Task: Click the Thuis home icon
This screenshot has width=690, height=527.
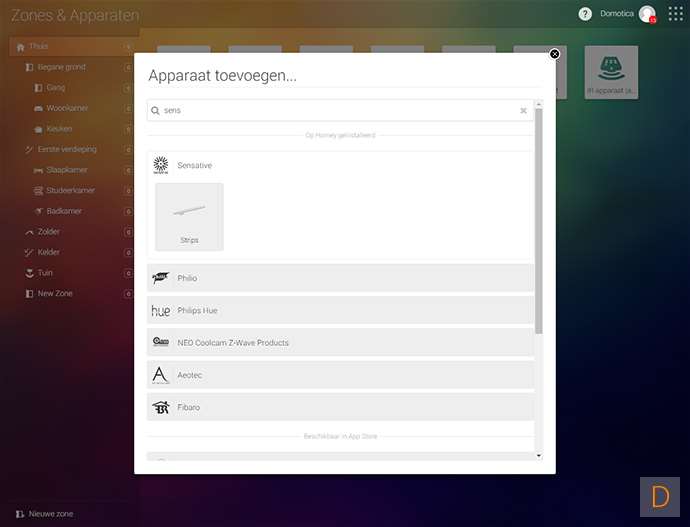Action: pyautogui.click(x=20, y=47)
